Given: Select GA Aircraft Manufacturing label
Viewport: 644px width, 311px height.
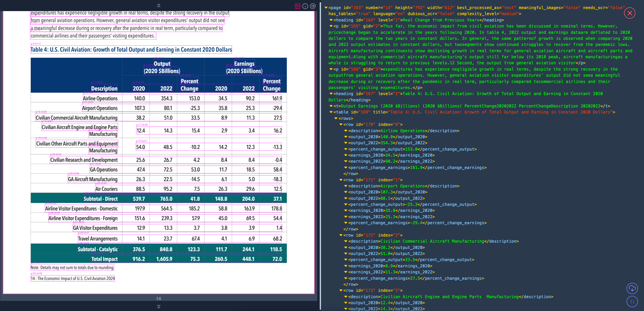Looking at the screenshot, I should coord(93,179).
